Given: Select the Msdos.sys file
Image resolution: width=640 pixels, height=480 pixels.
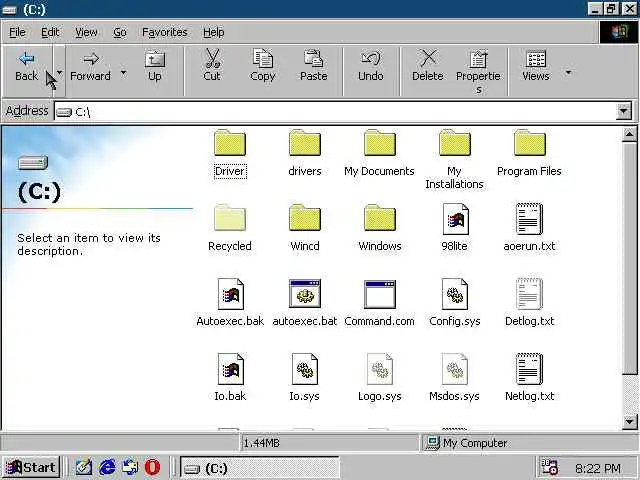Looking at the screenshot, I should [x=454, y=378].
